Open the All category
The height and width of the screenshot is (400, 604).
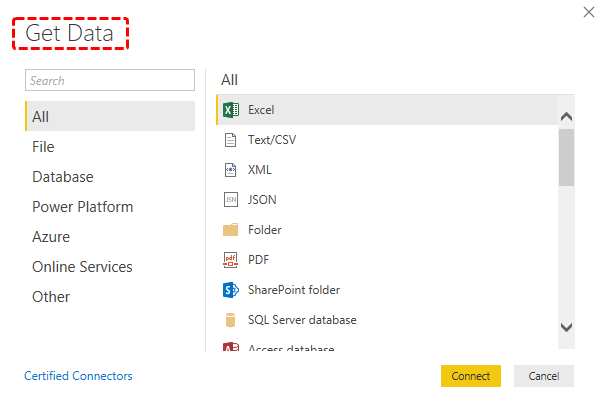[x=110, y=116]
